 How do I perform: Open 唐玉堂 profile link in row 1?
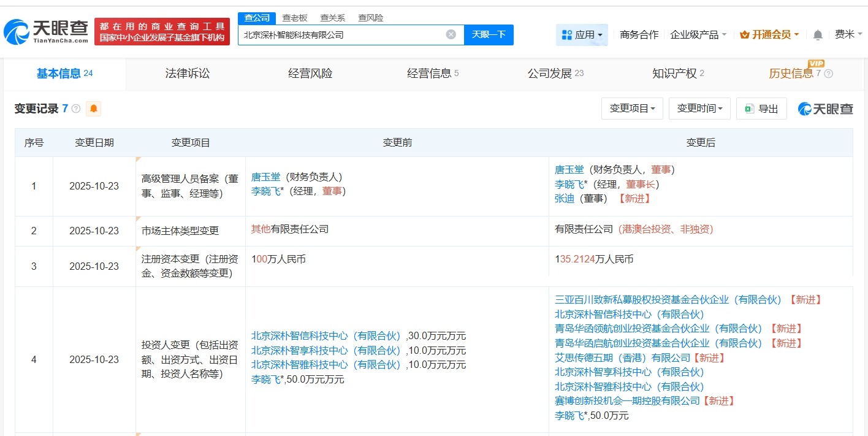pos(266,176)
